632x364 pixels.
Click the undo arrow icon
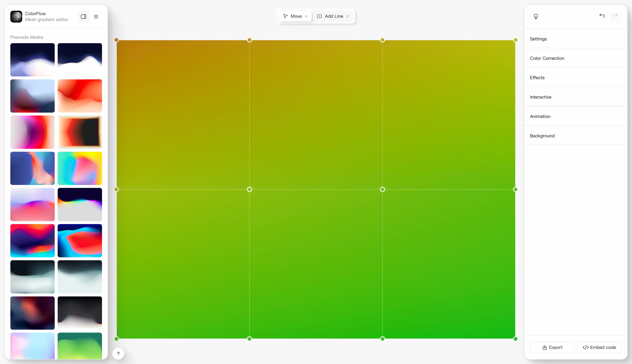[x=602, y=16]
